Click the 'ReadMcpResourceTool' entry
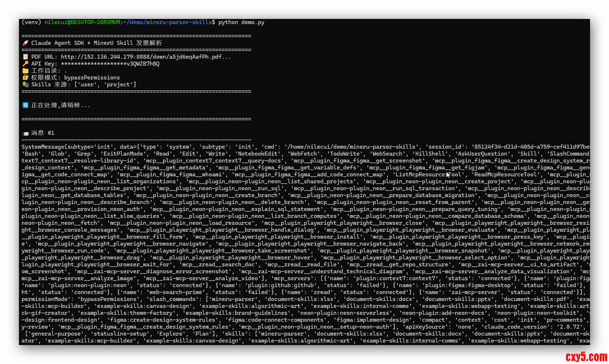Viewport: 609px width, 364px height. (x=506, y=175)
